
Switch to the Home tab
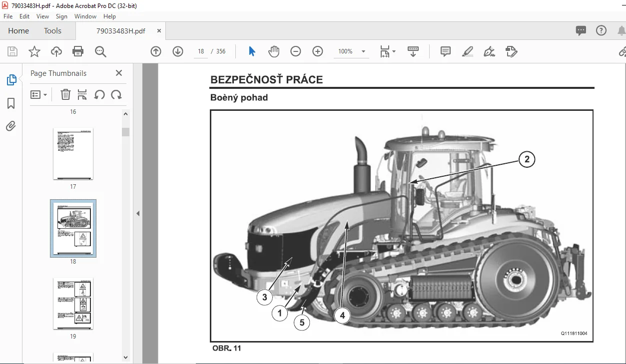[18, 31]
